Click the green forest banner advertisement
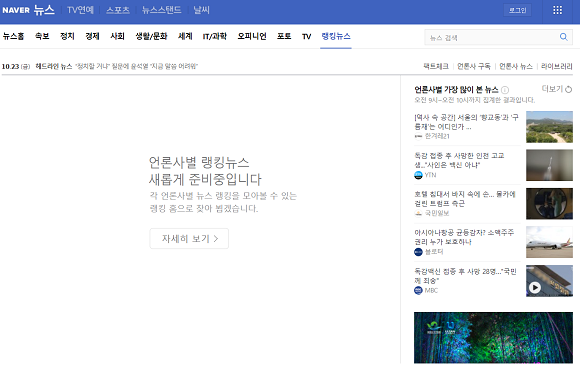580x366 pixels. coord(493,338)
